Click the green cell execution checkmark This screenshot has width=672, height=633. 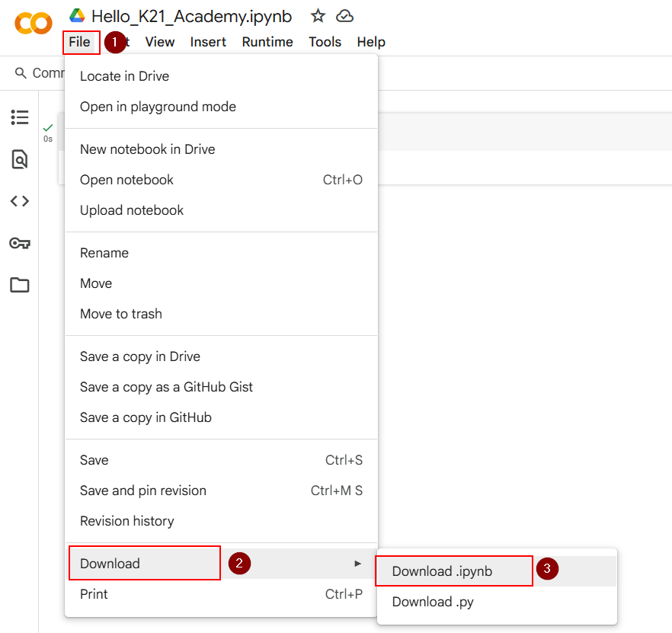(48, 128)
